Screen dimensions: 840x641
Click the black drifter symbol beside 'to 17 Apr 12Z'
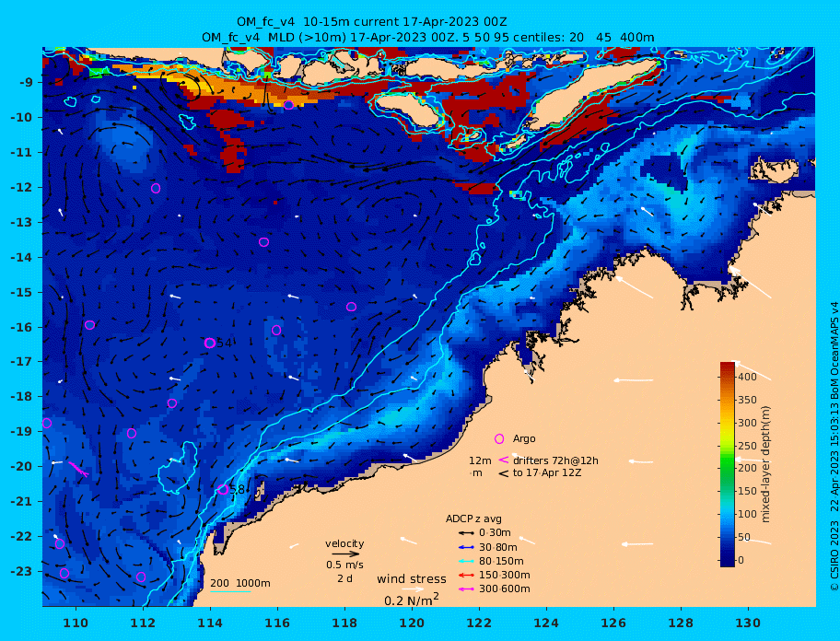[504, 473]
